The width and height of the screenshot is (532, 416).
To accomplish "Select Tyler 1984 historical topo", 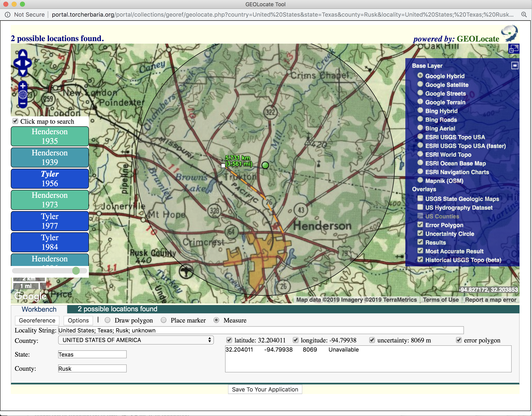I will (x=50, y=242).
